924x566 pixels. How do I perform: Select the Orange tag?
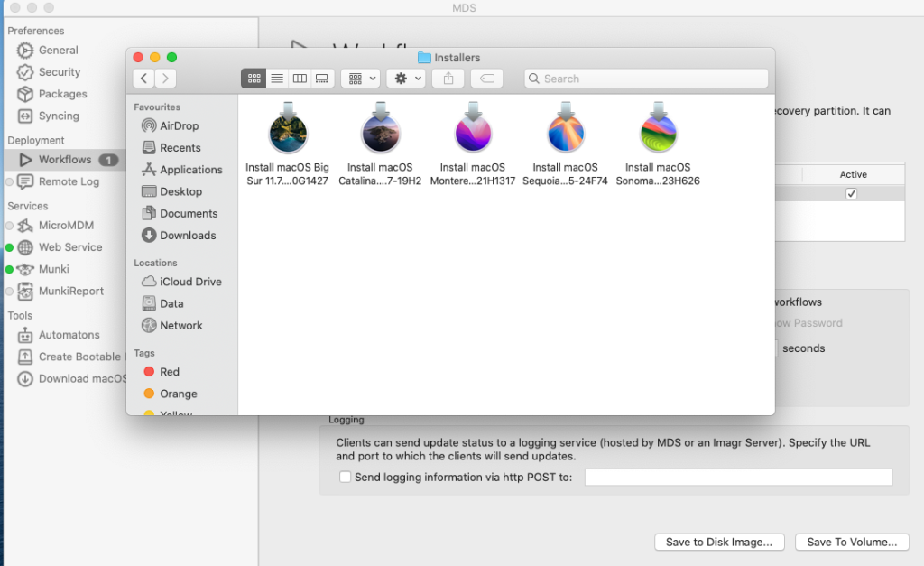[171, 394]
